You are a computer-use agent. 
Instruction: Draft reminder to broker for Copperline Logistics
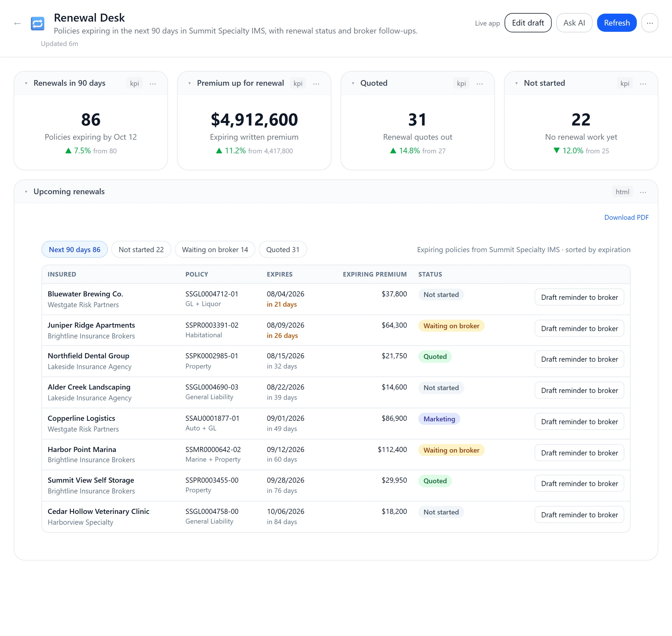(579, 421)
